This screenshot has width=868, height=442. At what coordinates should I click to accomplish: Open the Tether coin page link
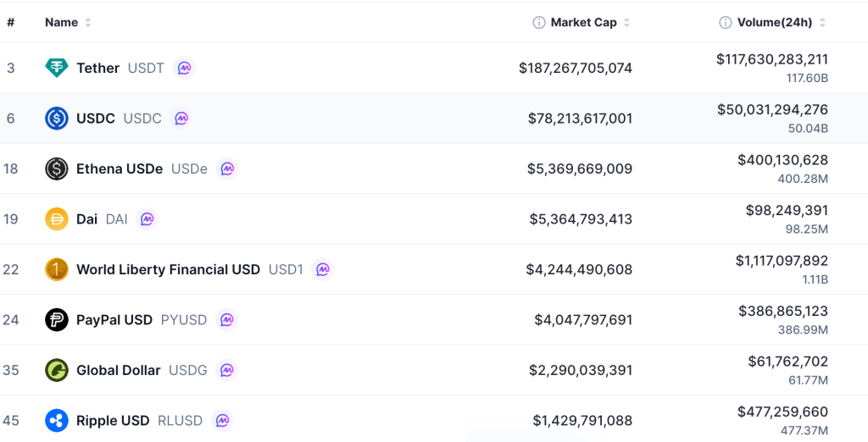point(98,68)
